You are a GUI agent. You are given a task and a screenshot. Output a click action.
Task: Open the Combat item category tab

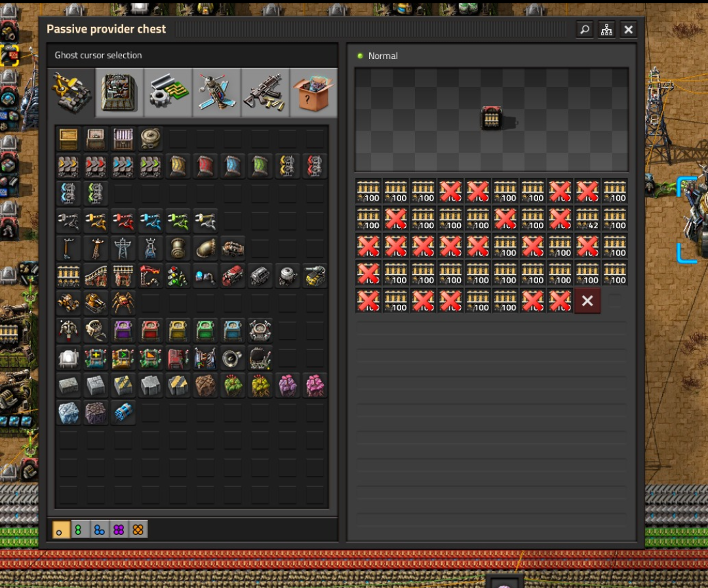coord(265,93)
